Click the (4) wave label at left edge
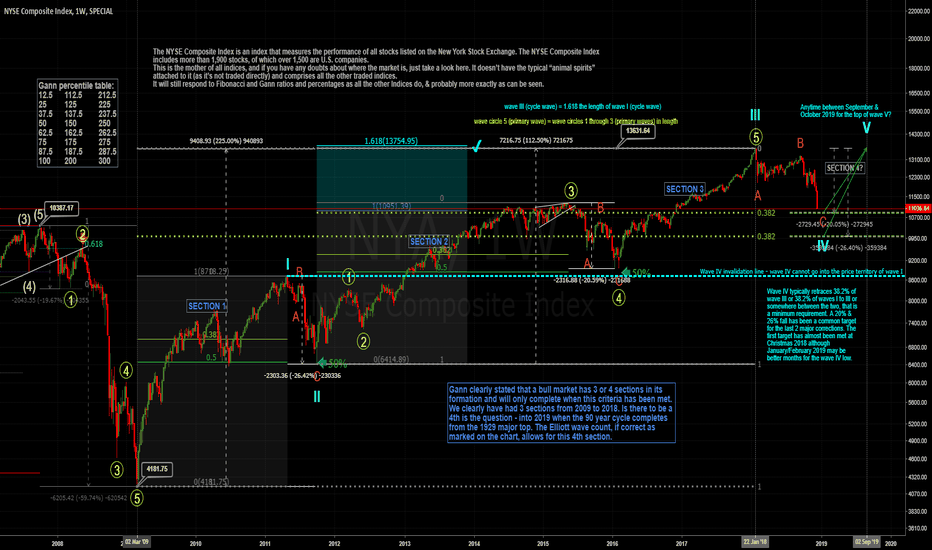932x550 pixels. [29, 287]
